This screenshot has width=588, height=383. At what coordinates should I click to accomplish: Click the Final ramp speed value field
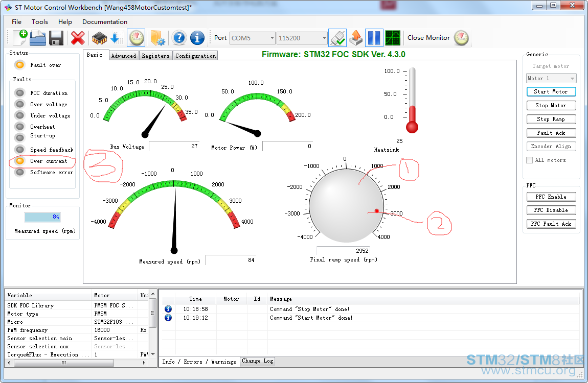(x=344, y=250)
